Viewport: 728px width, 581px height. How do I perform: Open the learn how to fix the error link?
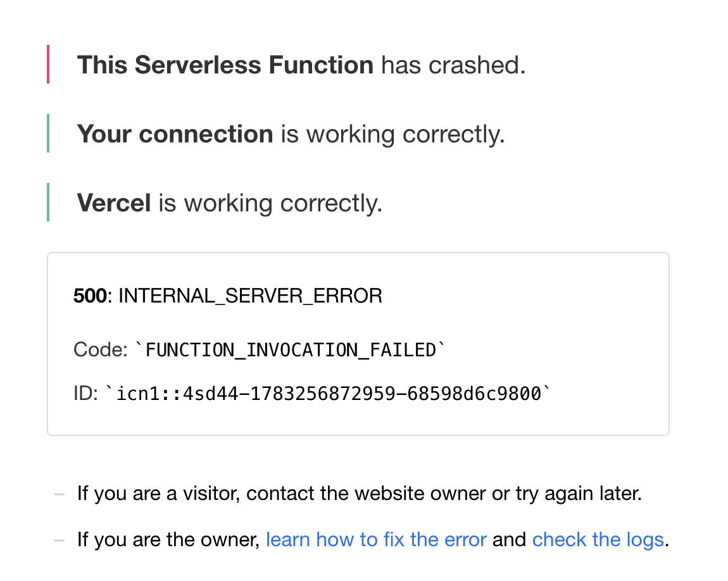click(x=376, y=540)
